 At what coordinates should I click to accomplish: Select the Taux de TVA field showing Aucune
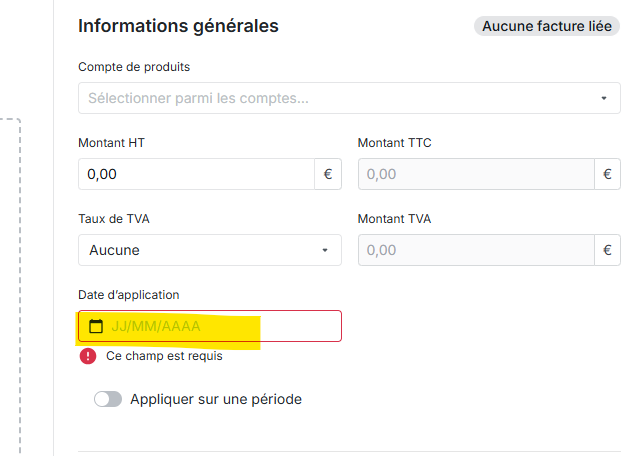pos(200,250)
